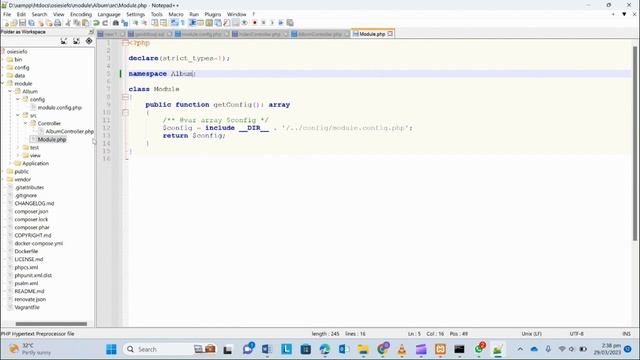Click the Redo arrow icon
640x360 pixels.
click(x=105, y=23)
